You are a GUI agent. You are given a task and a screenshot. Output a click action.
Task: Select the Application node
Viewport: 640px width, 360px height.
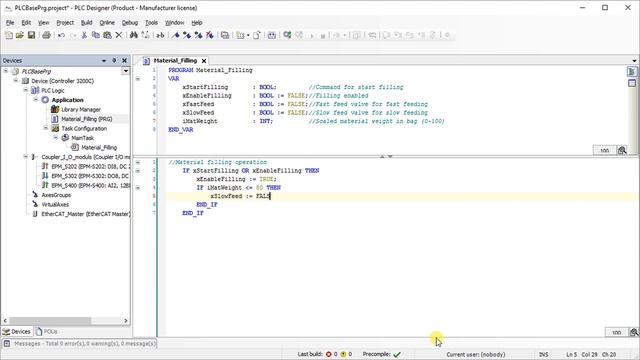click(67, 100)
